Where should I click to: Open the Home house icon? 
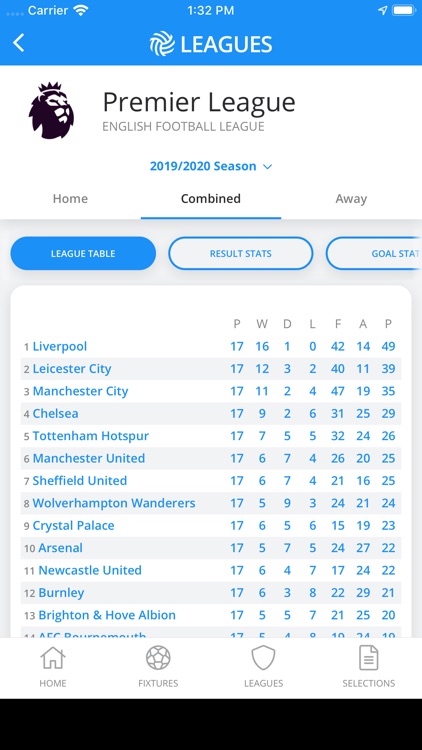(53, 658)
